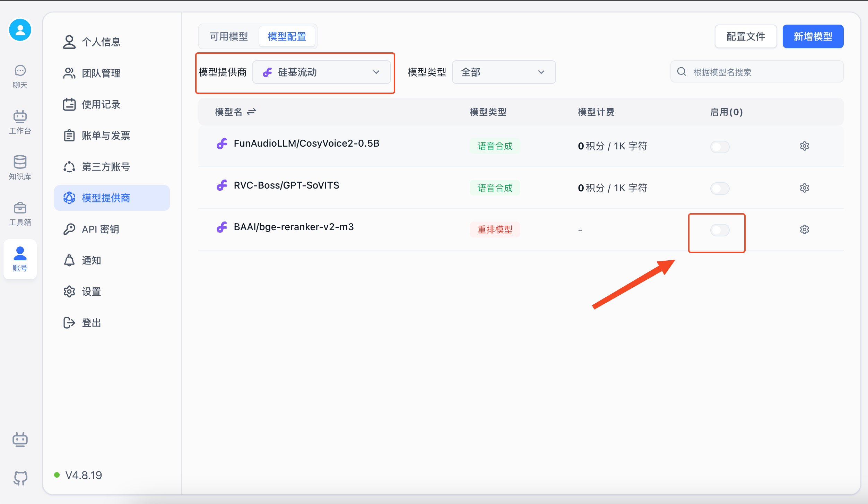Open the API 密钥 menu item

pos(101,229)
